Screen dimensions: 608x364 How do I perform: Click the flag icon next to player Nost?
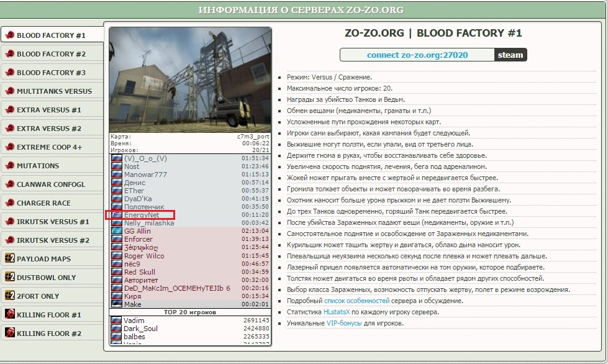[117, 166]
